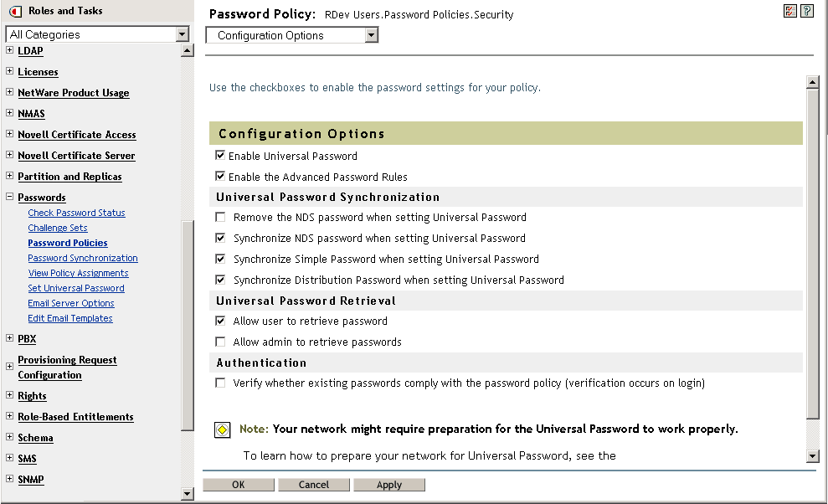Enable Allow admin to retrieve passwords
The height and width of the screenshot is (504, 828).
(x=220, y=342)
